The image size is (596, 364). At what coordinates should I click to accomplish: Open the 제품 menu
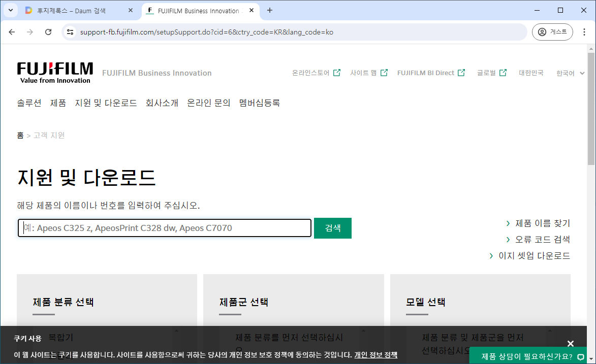click(x=58, y=103)
